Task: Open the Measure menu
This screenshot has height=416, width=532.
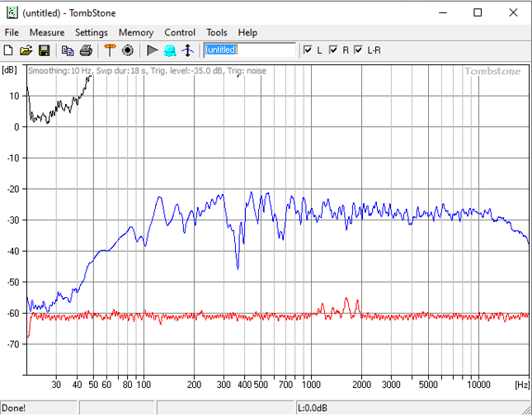Action: pyautogui.click(x=47, y=32)
